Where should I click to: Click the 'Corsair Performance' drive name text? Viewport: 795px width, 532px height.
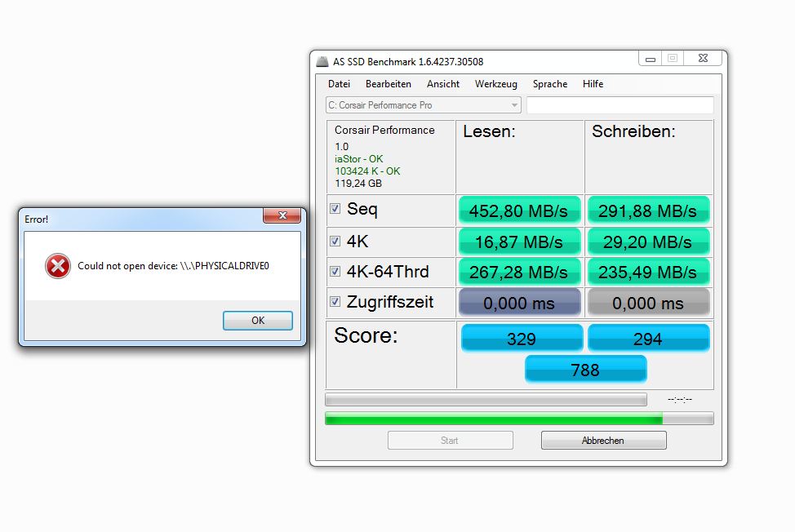point(384,131)
